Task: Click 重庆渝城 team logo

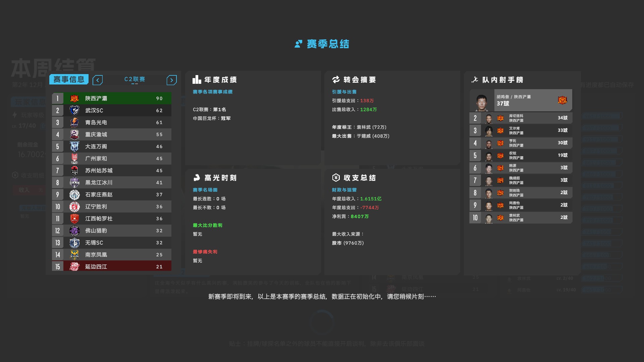Action: 74,135
